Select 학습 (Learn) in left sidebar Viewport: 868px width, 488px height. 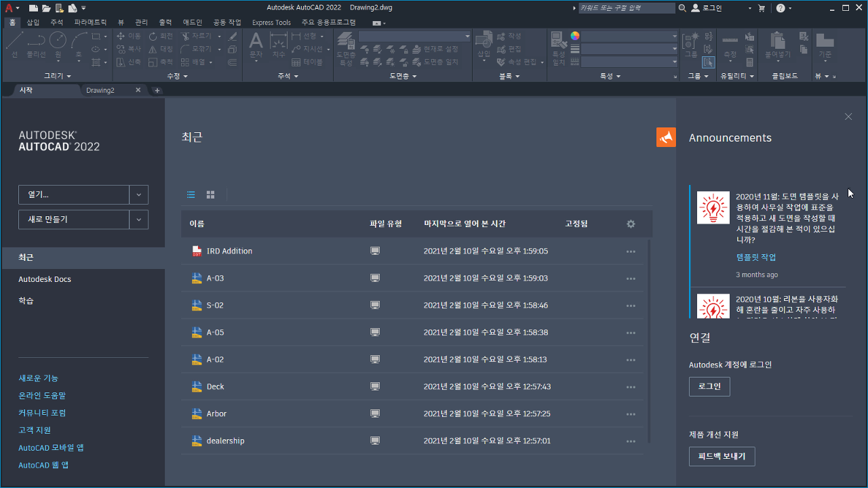pyautogui.click(x=26, y=300)
